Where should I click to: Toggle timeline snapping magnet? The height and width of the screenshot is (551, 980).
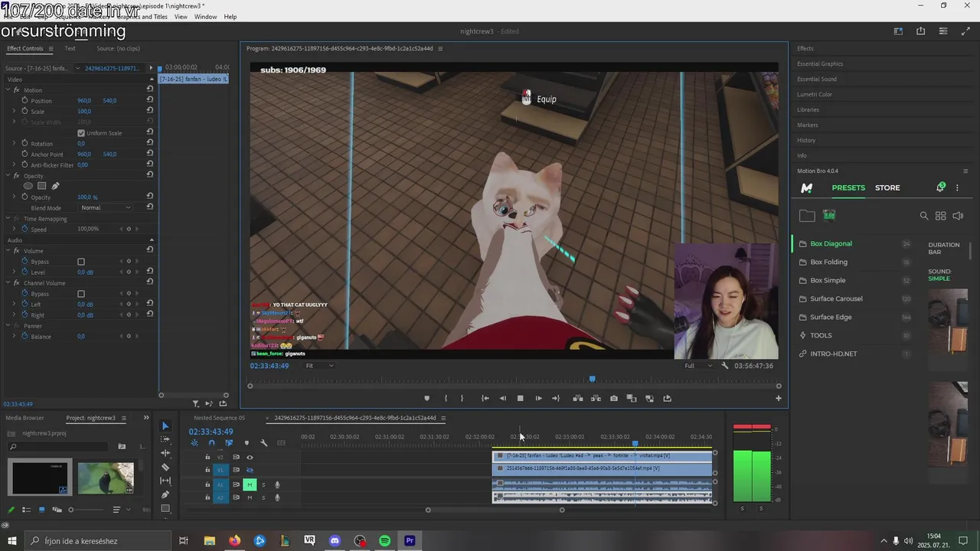[x=211, y=443]
